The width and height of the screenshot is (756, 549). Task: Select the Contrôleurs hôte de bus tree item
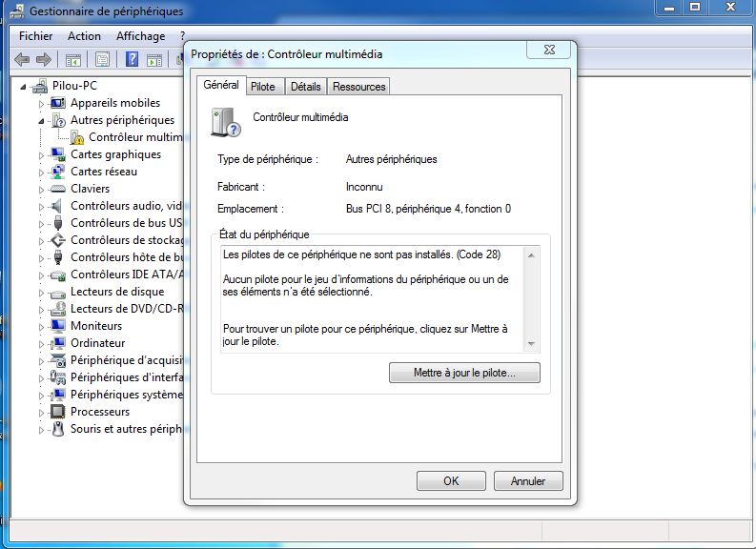(127, 257)
